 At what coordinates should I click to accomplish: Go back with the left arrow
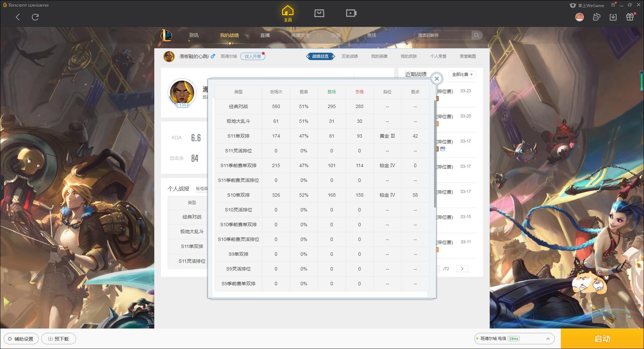click(18, 17)
